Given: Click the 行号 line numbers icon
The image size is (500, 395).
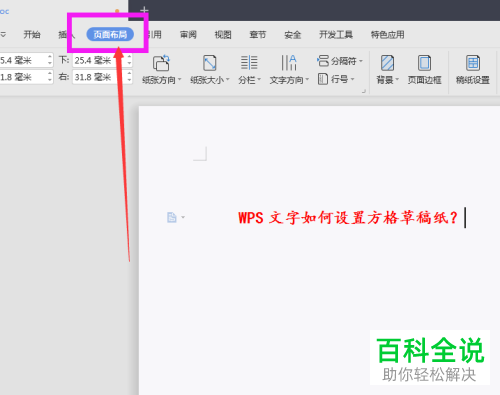Looking at the screenshot, I should coord(323,79).
